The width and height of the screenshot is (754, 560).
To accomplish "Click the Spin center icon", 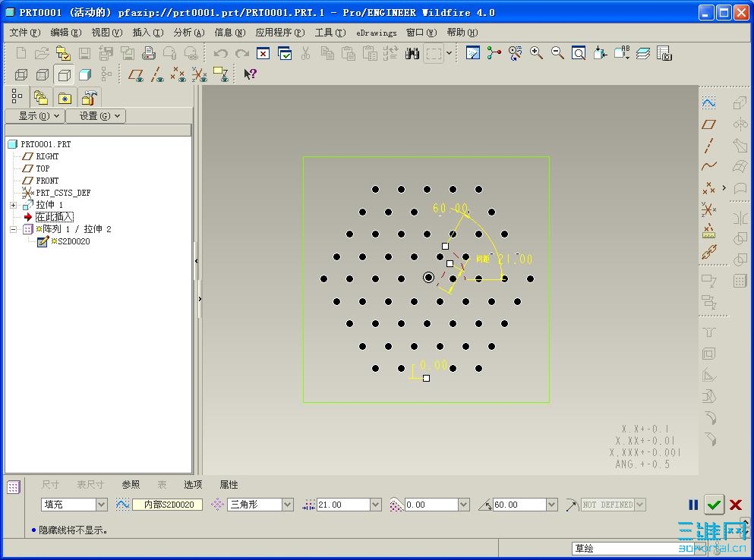I will click(x=494, y=53).
